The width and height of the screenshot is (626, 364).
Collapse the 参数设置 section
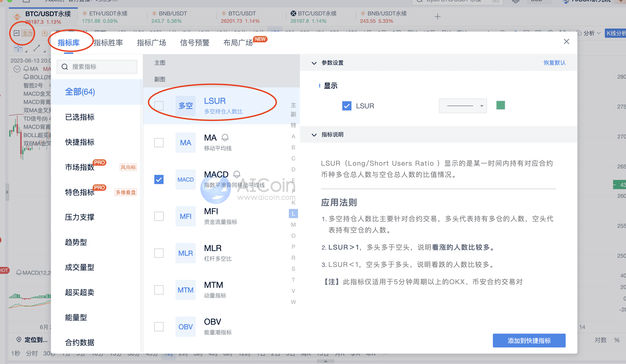[314, 63]
